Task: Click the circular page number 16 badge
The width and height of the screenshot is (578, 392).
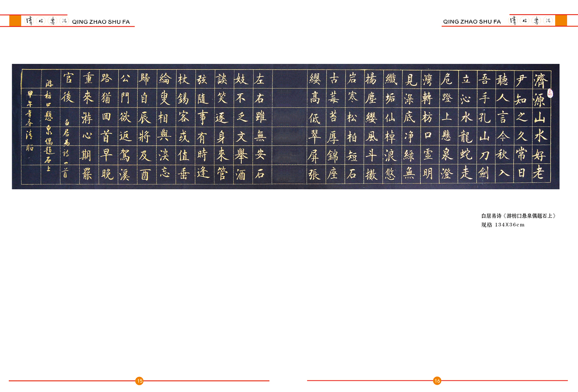Action: [x=437, y=381]
